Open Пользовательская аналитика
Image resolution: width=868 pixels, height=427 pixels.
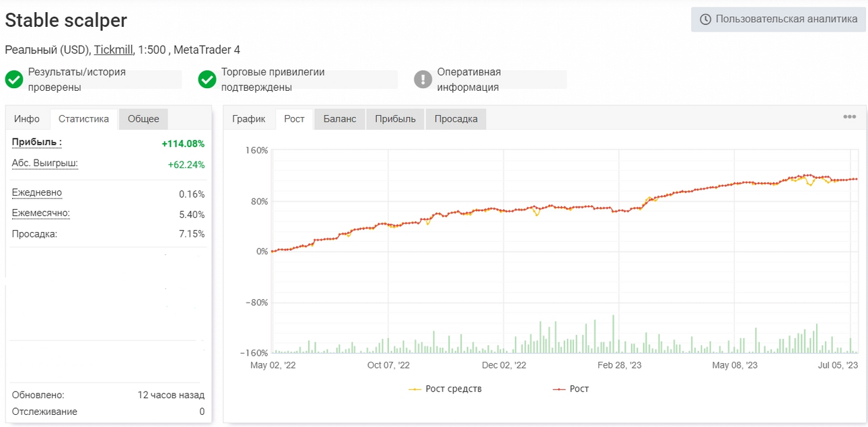(779, 20)
